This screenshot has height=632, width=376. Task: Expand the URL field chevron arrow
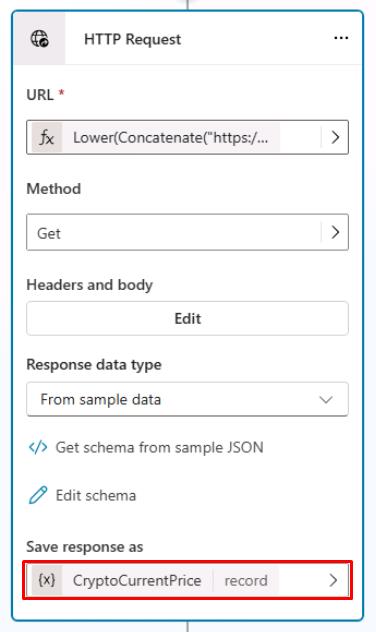click(x=335, y=137)
